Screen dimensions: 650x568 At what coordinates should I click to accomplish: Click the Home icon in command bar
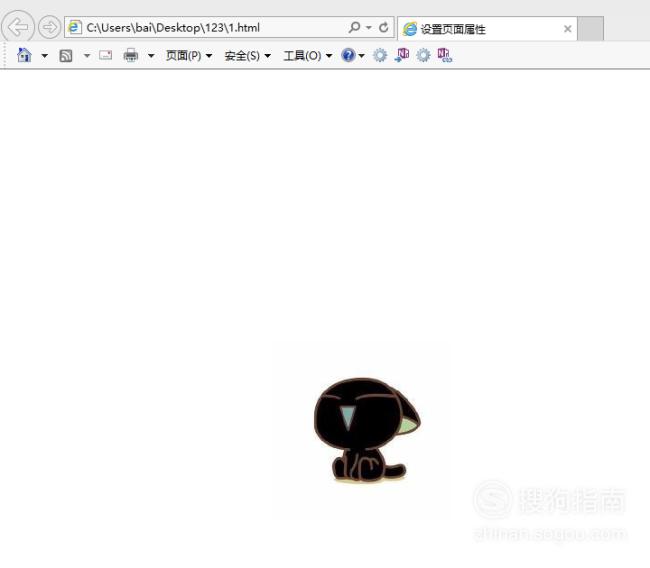click(x=24, y=55)
